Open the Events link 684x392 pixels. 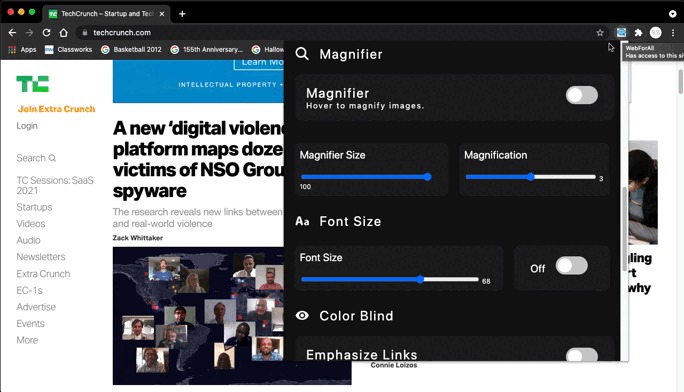point(31,324)
